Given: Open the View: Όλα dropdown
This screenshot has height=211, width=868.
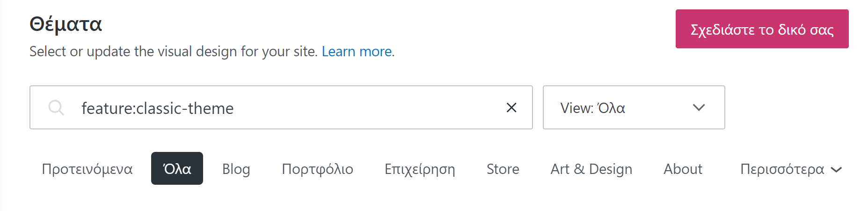Looking at the screenshot, I should (633, 108).
